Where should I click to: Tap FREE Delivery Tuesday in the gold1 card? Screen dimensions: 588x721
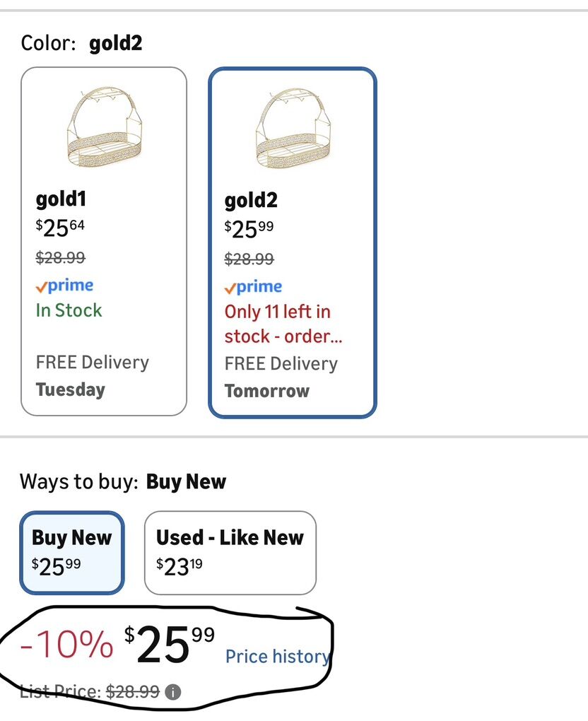click(x=92, y=375)
